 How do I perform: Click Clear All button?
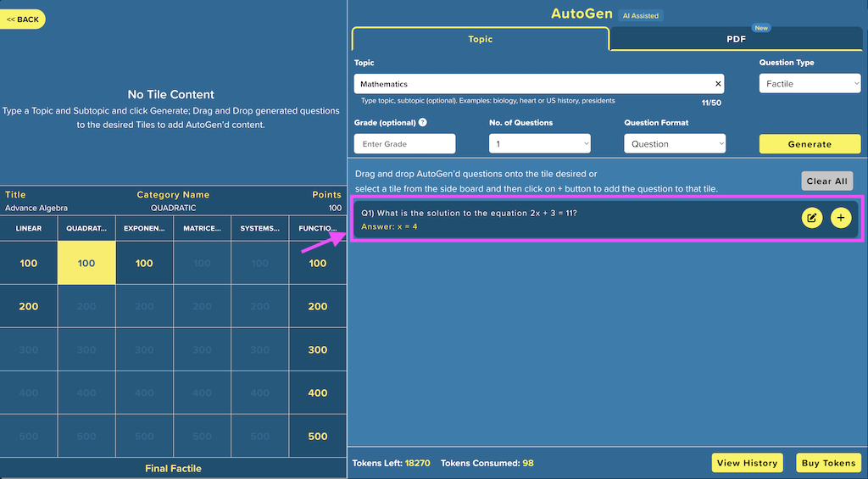click(827, 181)
